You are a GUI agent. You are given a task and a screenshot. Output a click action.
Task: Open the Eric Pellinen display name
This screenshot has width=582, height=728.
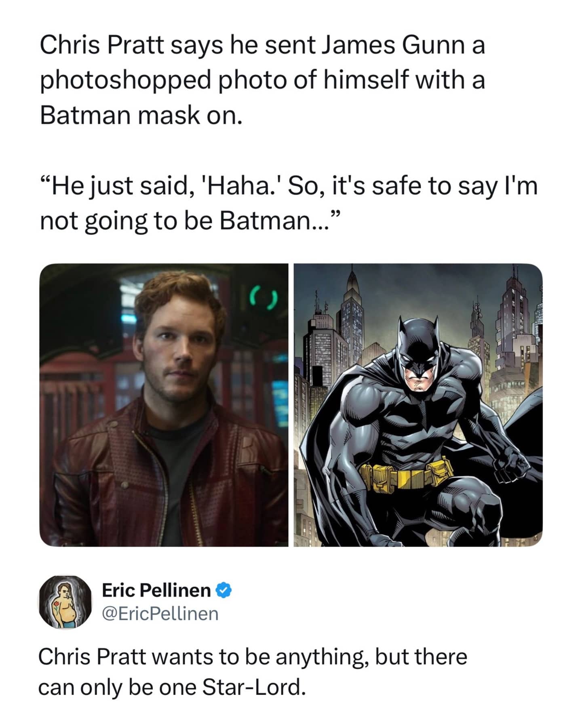(156, 590)
